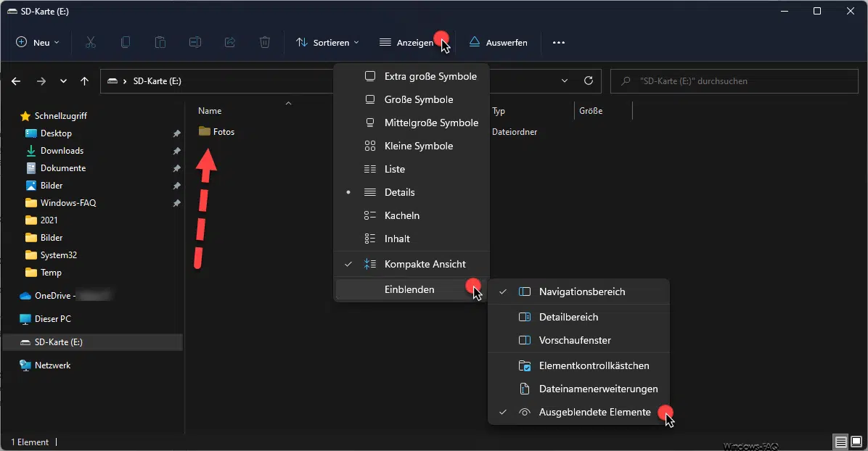
Task: Click the Auswerfen eject button
Action: point(498,43)
